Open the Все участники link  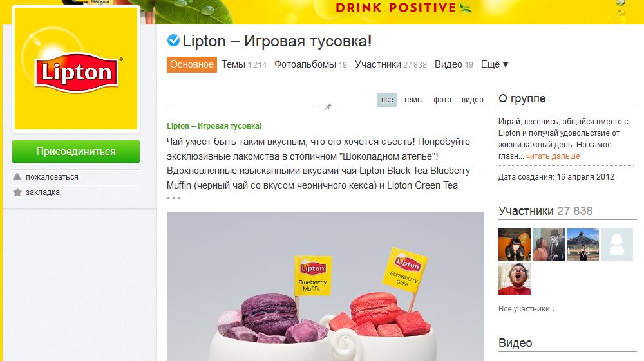point(527,309)
